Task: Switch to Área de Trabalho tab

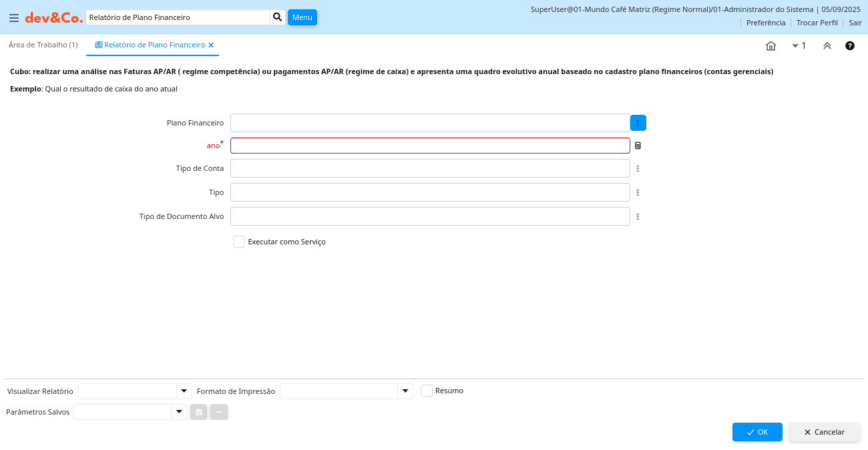Action: coord(43,45)
